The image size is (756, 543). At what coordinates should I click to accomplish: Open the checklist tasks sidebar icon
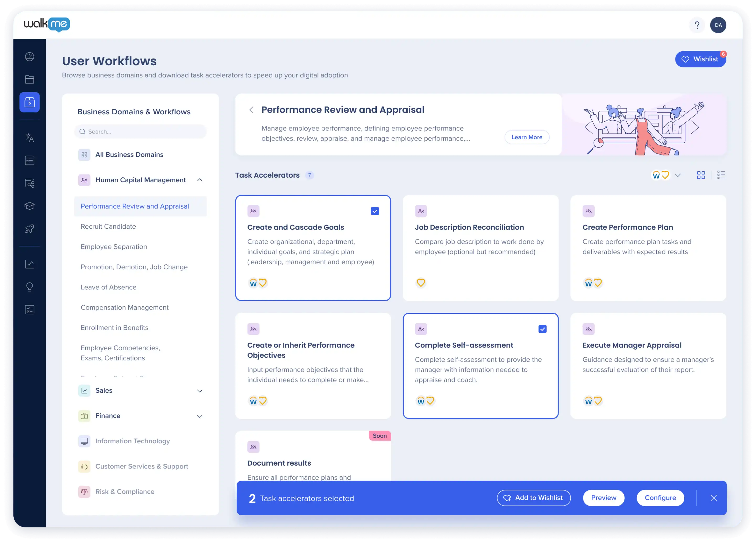pyautogui.click(x=30, y=310)
